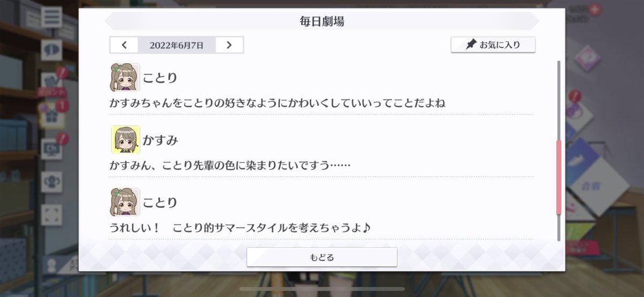This screenshot has height=297, width=644.
Task: Open the speech bubble chat icon
Action: [52, 50]
